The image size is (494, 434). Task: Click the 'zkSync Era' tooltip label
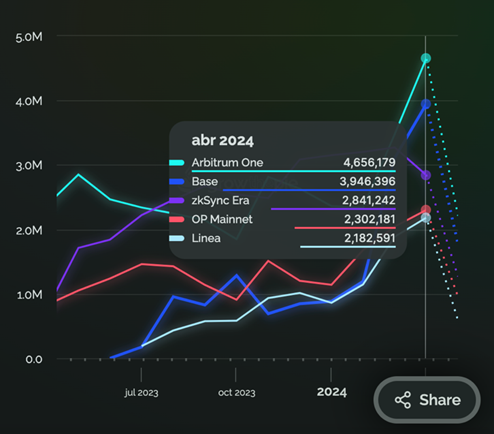220,200
